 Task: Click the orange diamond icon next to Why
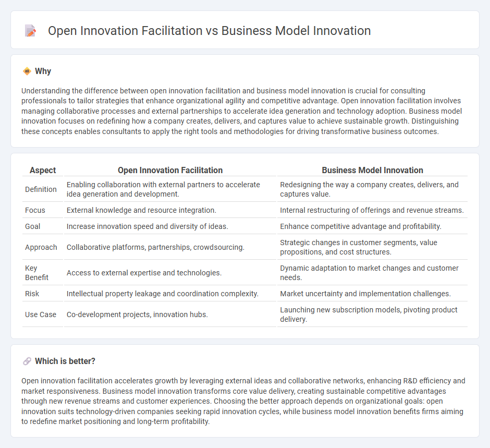coord(27,71)
